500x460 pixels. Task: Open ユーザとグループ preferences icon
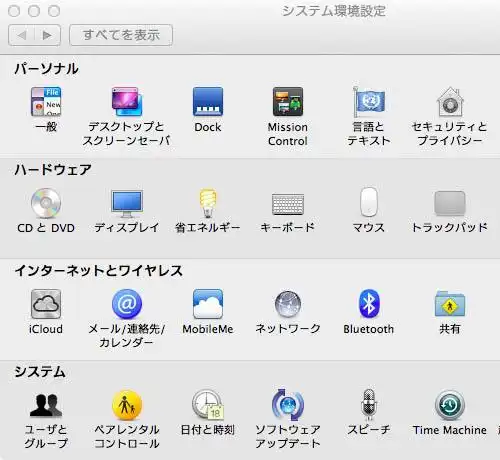pos(46,405)
